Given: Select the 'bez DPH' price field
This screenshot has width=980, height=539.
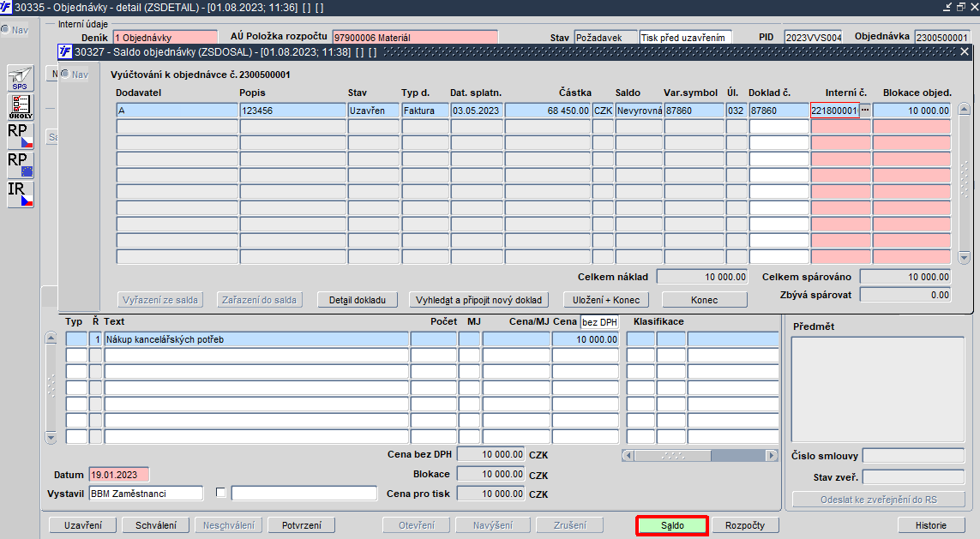Looking at the screenshot, I should click(599, 322).
